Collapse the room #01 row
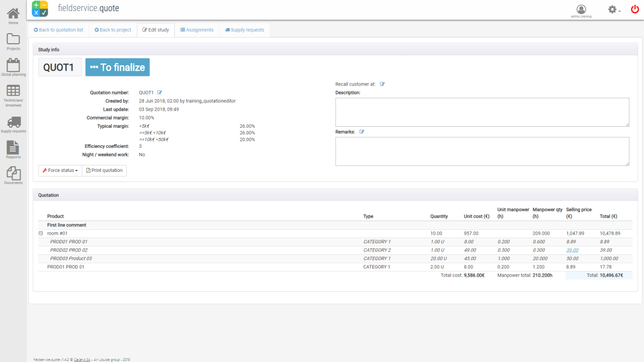 41,233
